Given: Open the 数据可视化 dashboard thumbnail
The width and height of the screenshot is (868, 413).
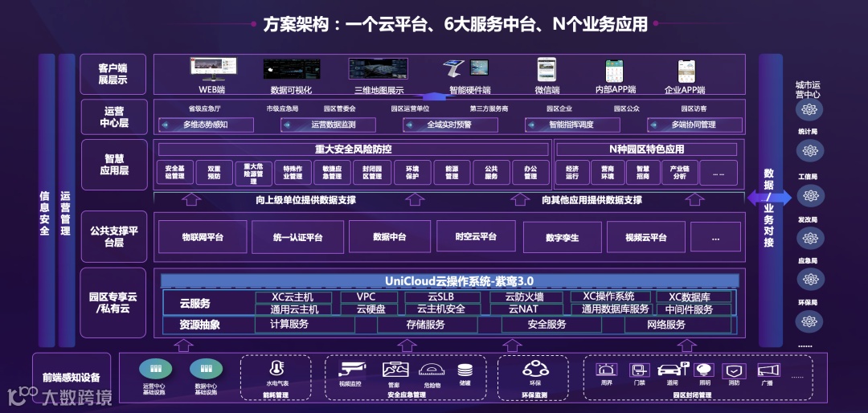Looking at the screenshot, I should (x=292, y=69).
